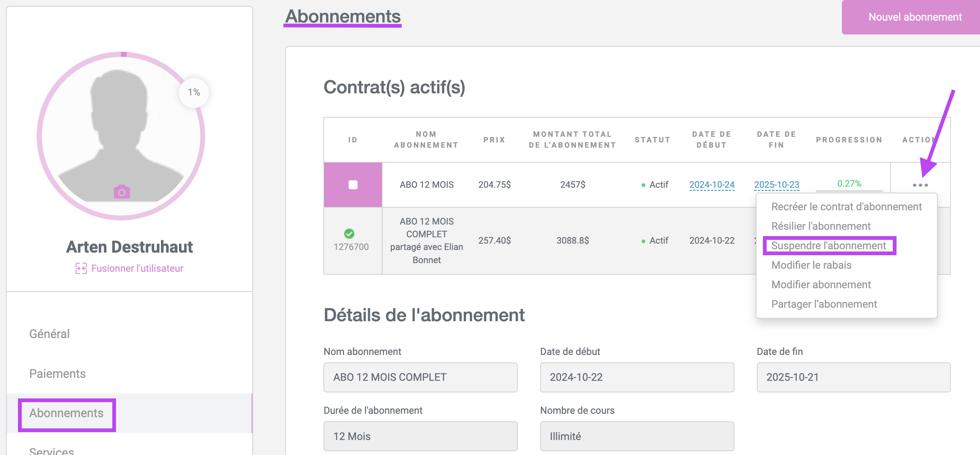
Task: Switch to Paiements sidebar tab
Action: [x=57, y=374]
